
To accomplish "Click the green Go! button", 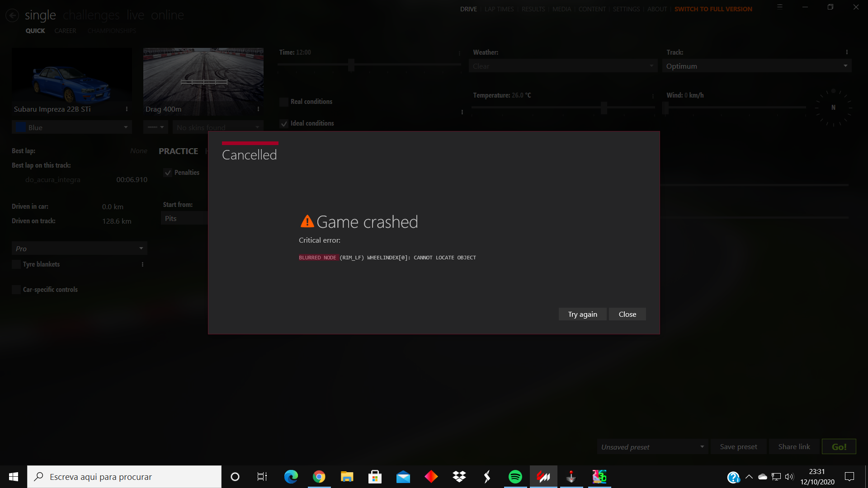I will (x=839, y=446).
